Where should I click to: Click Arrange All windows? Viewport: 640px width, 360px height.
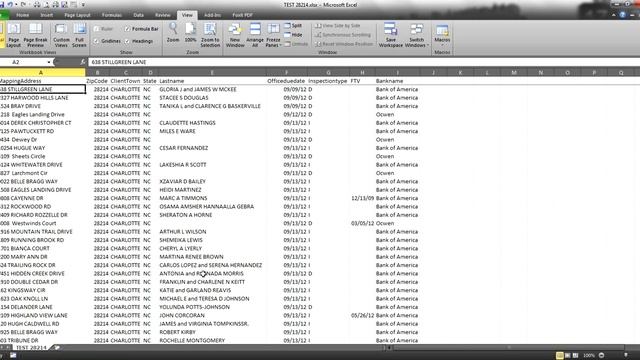[255, 35]
